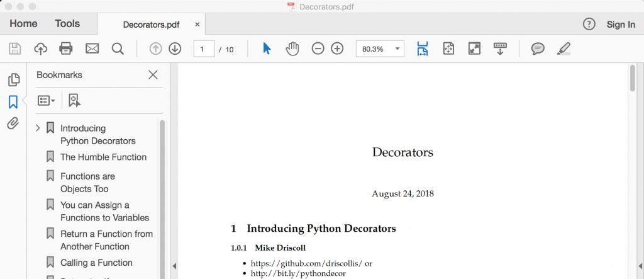This screenshot has width=644, height=279.
Task: Toggle the Bookmarks panel in sidebar
Action: pyautogui.click(x=13, y=102)
